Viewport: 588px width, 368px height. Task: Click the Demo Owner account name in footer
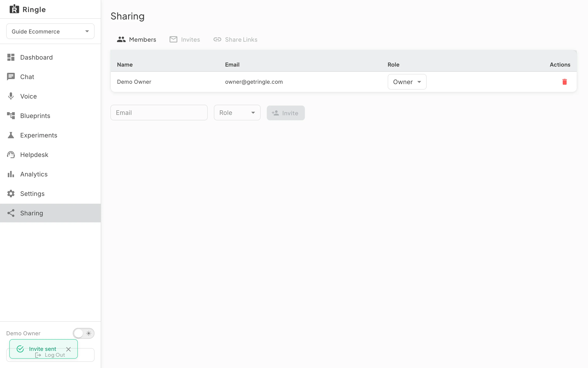pyautogui.click(x=23, y=333)
